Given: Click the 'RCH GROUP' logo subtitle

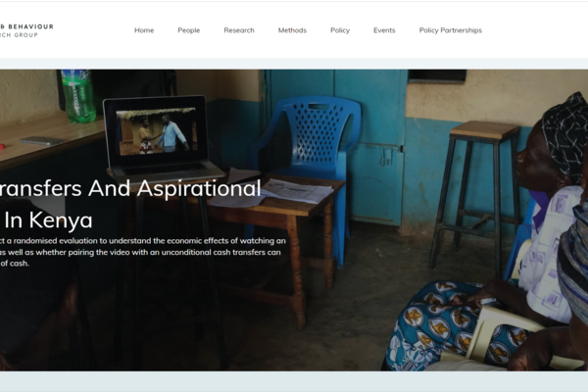Looking at the screenshot, I should point(19,35).
